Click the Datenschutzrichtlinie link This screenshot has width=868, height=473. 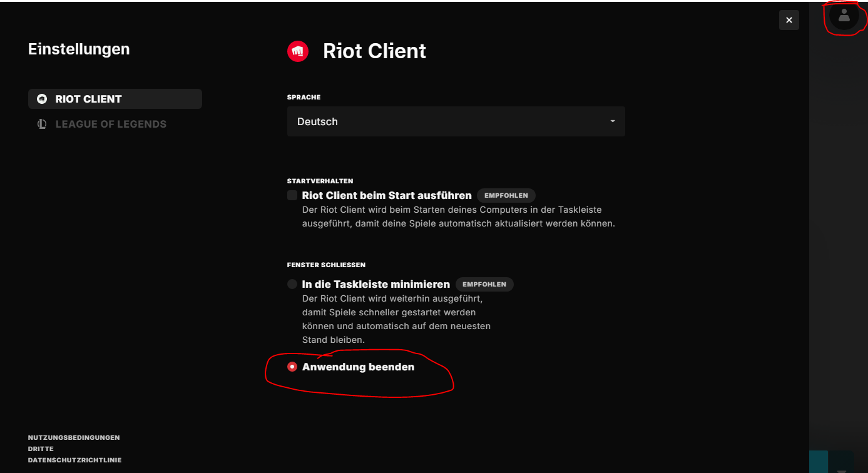[74, 460]
